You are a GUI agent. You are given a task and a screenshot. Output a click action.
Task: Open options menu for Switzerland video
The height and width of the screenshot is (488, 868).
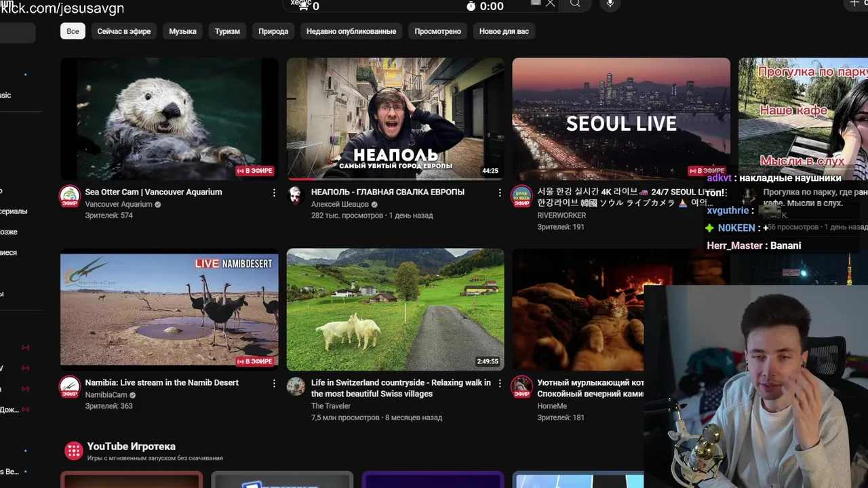point(500,383)
